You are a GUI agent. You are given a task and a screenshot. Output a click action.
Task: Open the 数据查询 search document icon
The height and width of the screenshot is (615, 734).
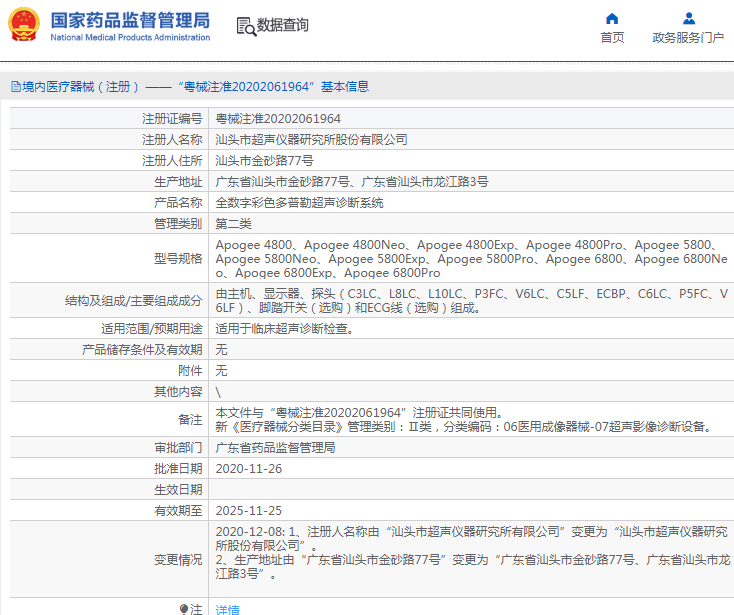[246, 26]
